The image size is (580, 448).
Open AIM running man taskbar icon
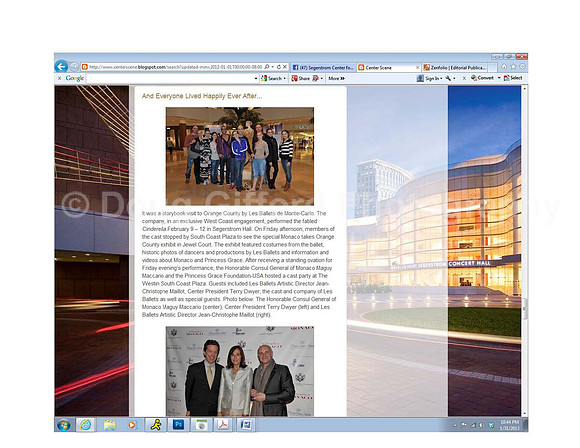tap(155, 425)
